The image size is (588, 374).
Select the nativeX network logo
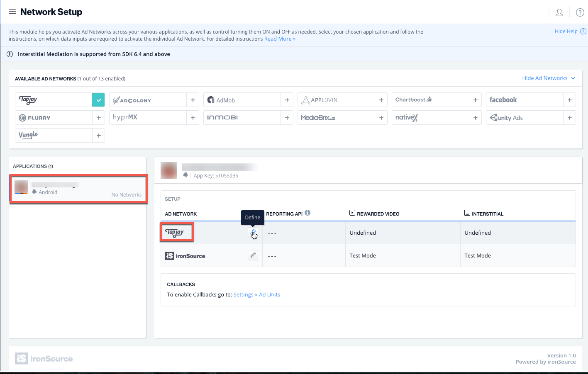[407, 118]
